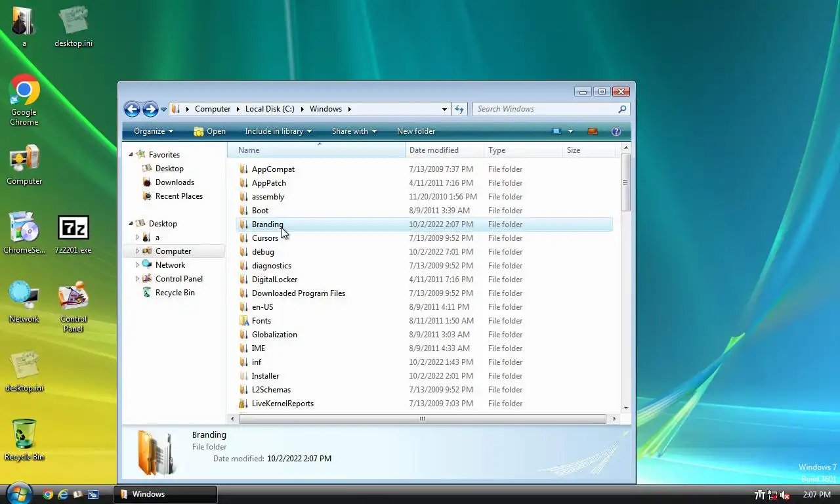Viewport: 840px width, 504px height.
Task: Click into the Search Windows field
Action: click(545, 109)
